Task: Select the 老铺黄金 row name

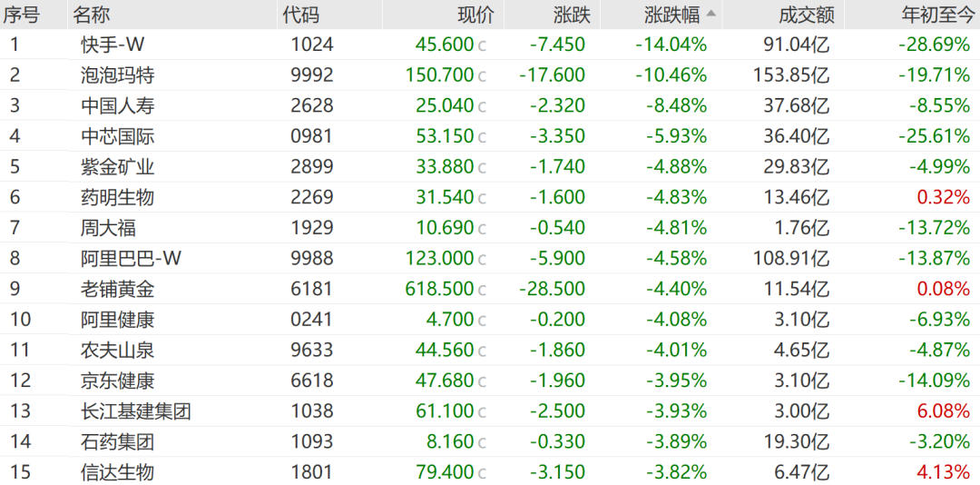Action: 117,289
